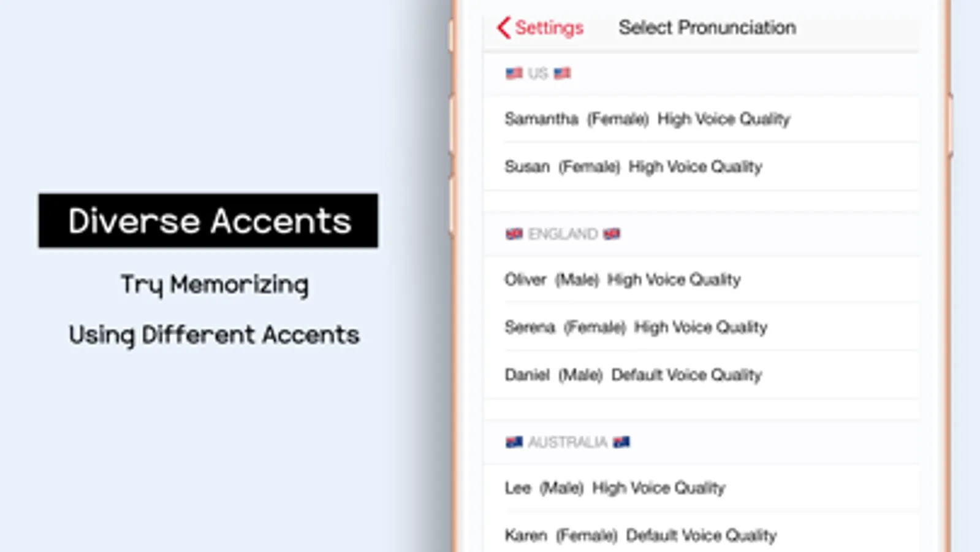Click the Using Different Accents text
980x552 pixels.
(214, 335)
